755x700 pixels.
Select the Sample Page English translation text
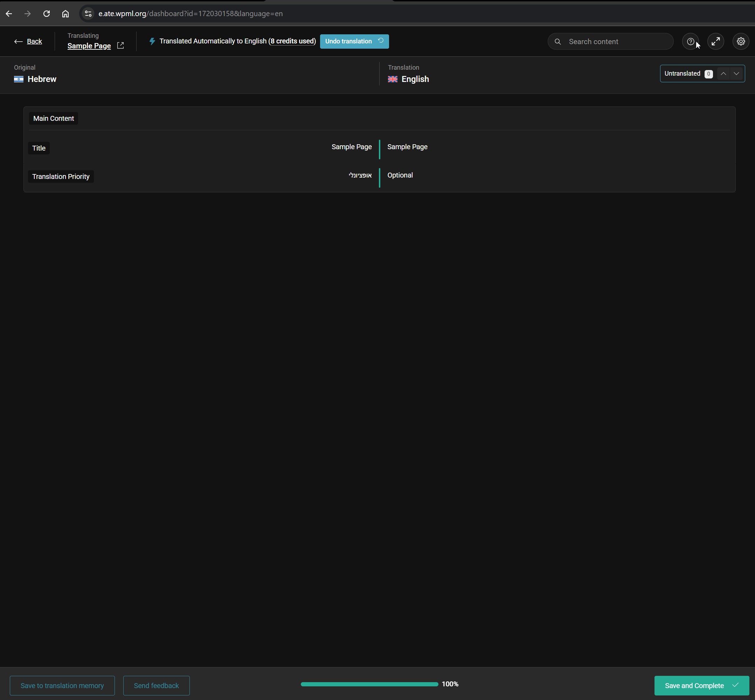pos(407,147)
